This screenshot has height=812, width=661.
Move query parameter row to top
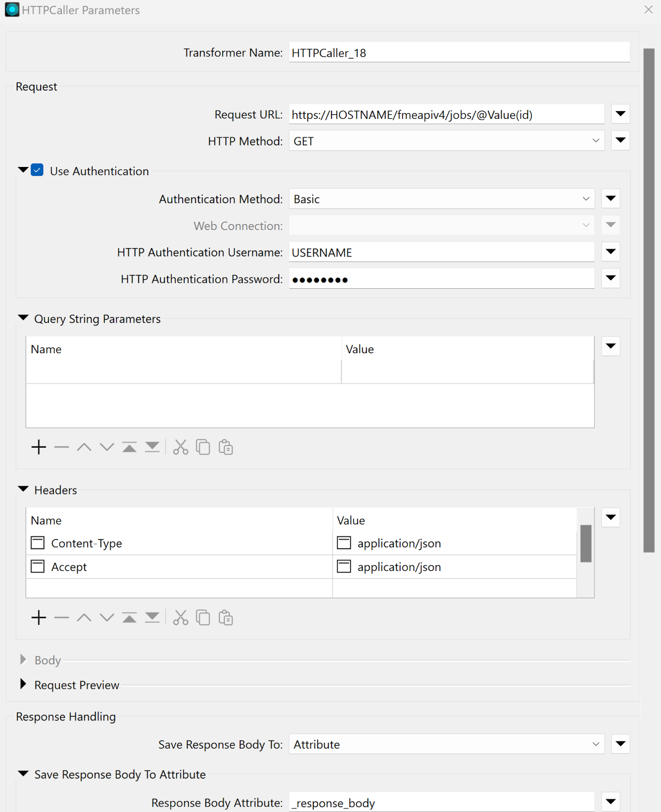click(x=129, y=447)
